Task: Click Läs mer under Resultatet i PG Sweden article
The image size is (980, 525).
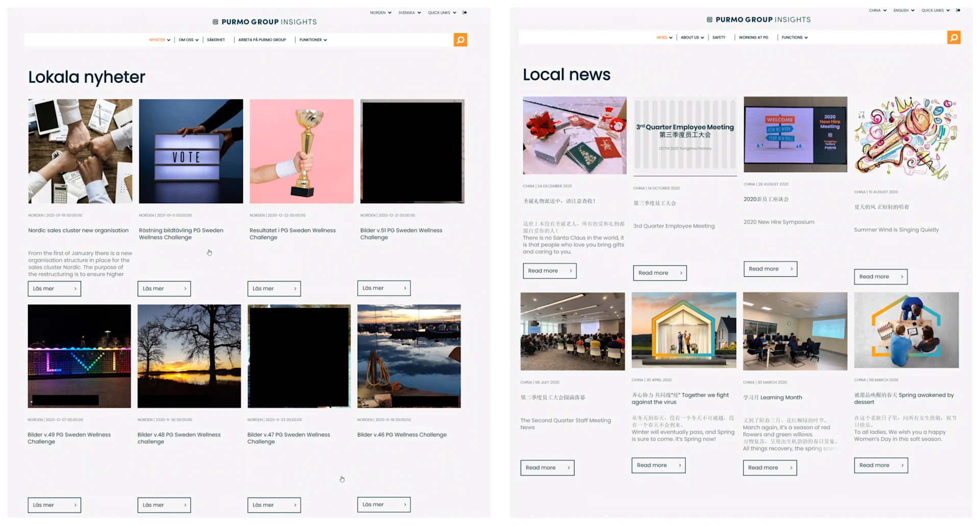Action: [274, 289]
